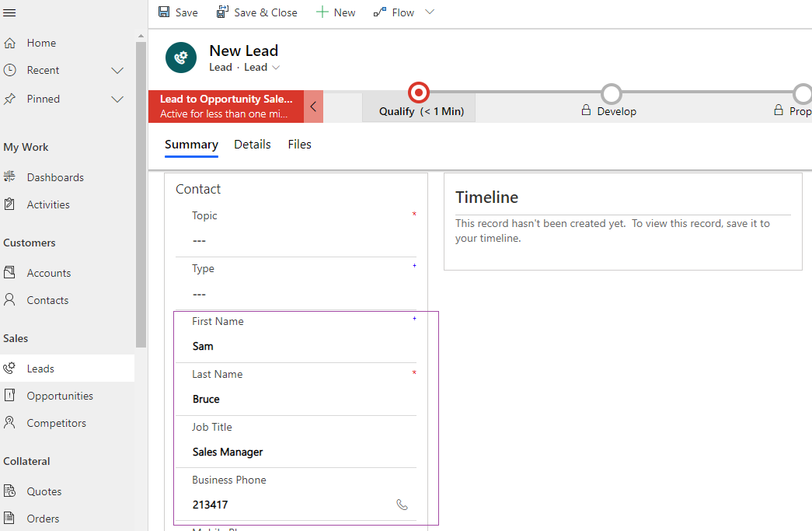Select the Develop stage circle
Screen dimensions: 812x531
tap(612, 94)
